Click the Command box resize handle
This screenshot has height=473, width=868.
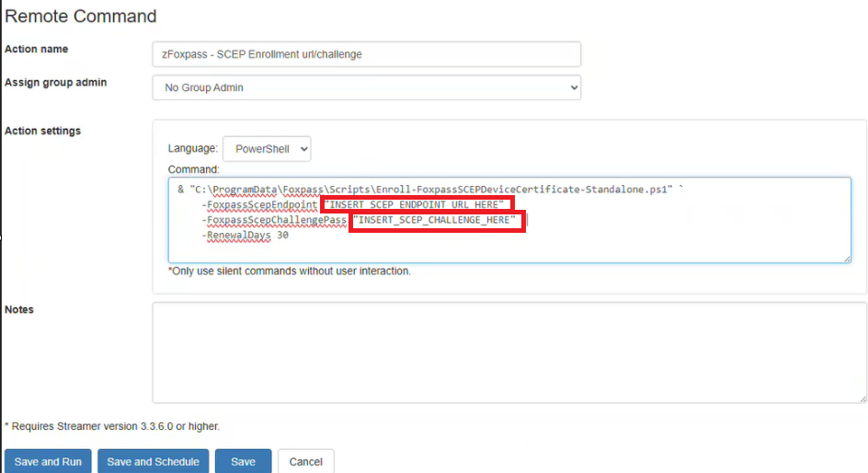click(x=847, y=259)
